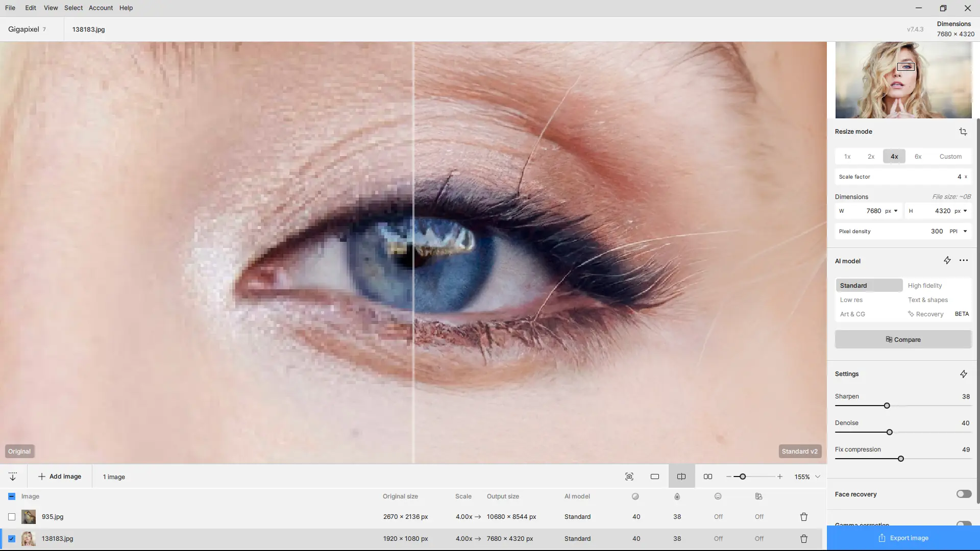Delete 935.jpg with its trash icon
980x551 pixels.
(803, 517)
